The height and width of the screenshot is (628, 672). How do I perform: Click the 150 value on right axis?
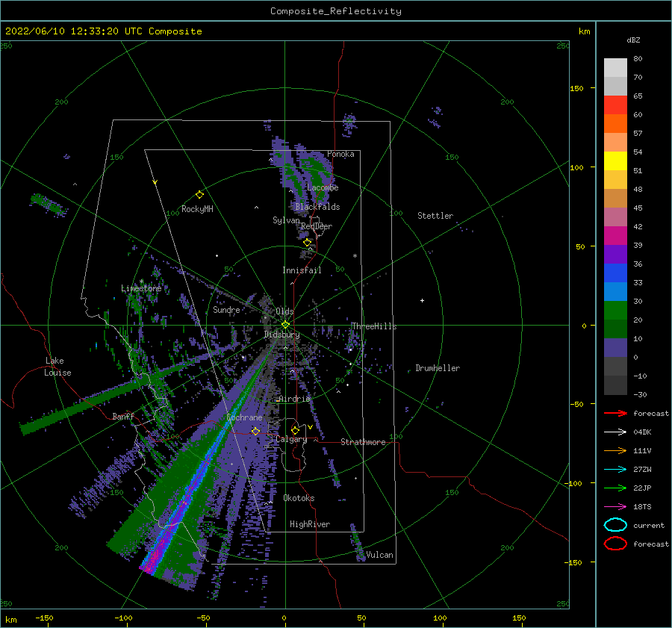(x=576, y=88)
